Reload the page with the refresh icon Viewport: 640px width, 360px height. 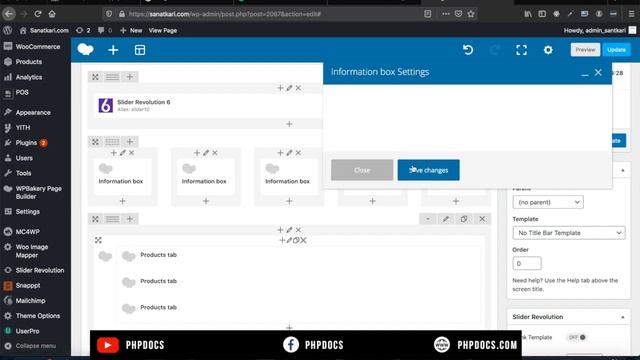pyautogui.click(x=38, y=14)
